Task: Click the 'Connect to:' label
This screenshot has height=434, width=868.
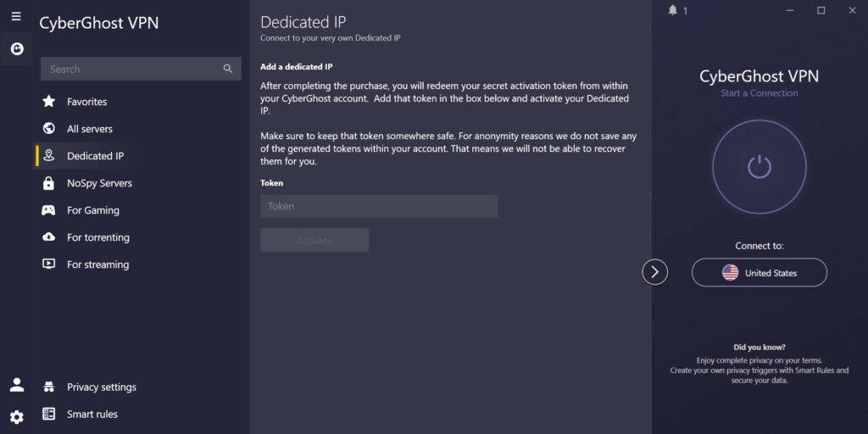Action: point(759,246)
